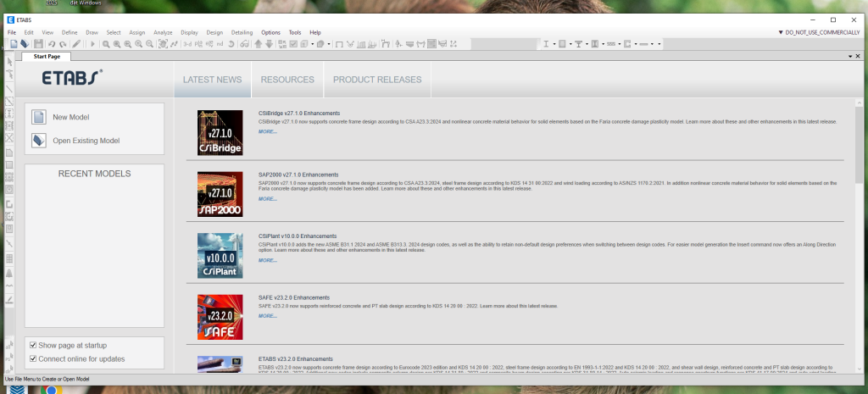Click the ETABS logo on Start Page

coord(72,78)
